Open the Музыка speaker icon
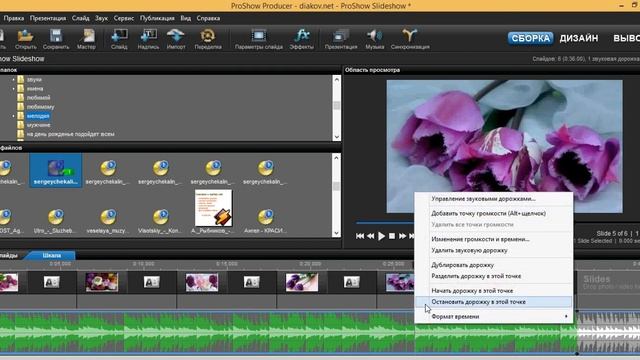Image resolution: width=640 pixels, height=360 pixels. [375, 39]
